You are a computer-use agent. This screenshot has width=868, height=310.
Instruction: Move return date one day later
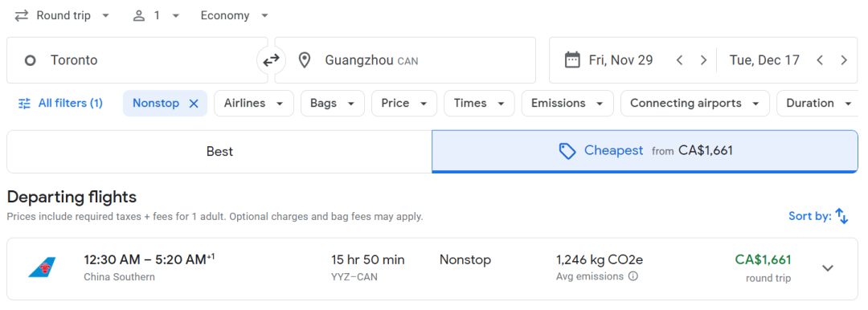point(844,60)
